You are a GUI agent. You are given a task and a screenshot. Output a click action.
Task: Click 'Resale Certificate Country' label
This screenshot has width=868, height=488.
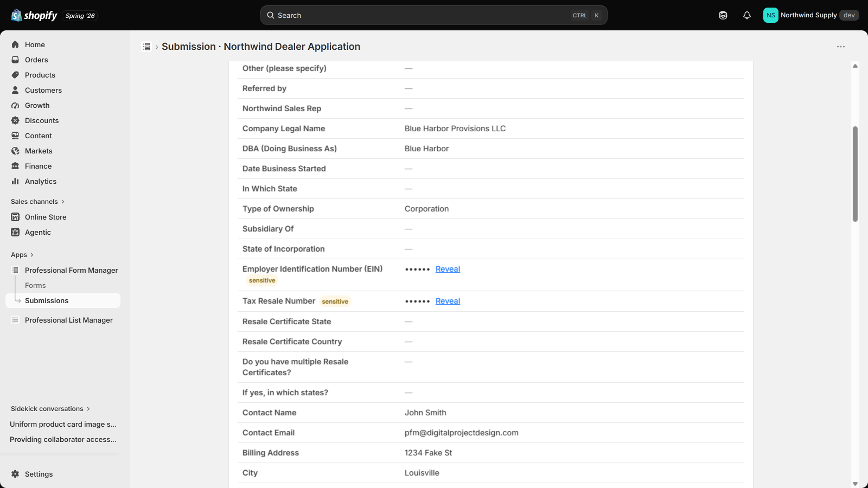pos(292,342)
